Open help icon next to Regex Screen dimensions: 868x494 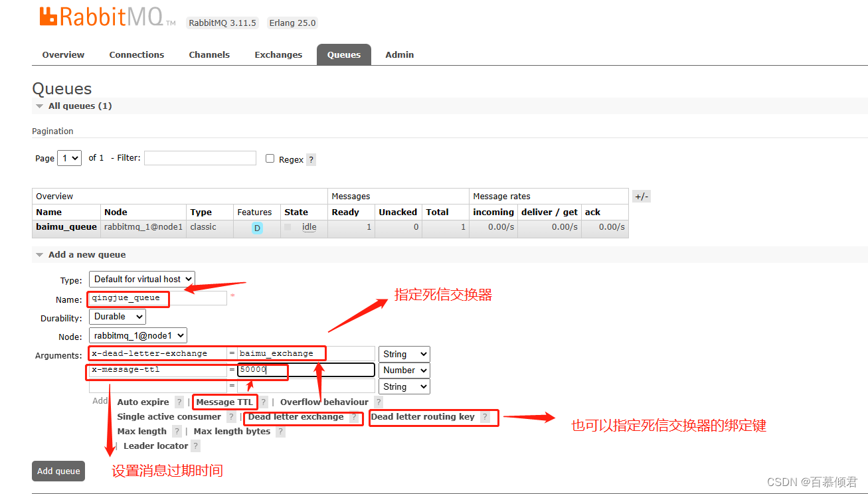click(311, 159)
